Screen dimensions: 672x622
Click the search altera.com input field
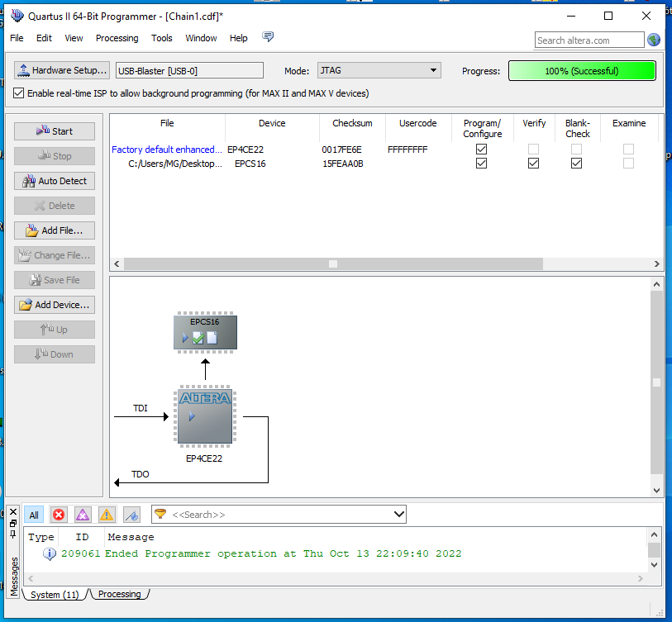[589, 40]
